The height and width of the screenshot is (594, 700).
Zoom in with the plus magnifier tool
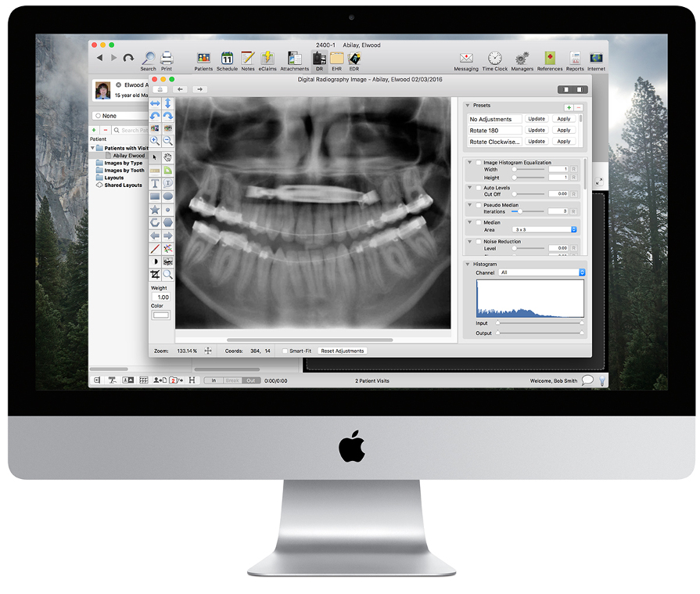tap(155, 141)
